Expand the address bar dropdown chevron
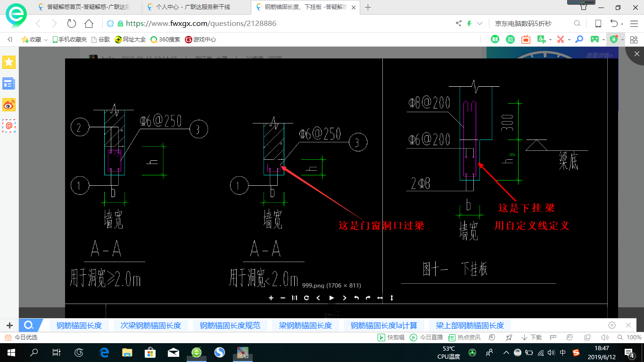Image resolution: width=644 pixels, height=362 pixels. 480,24
